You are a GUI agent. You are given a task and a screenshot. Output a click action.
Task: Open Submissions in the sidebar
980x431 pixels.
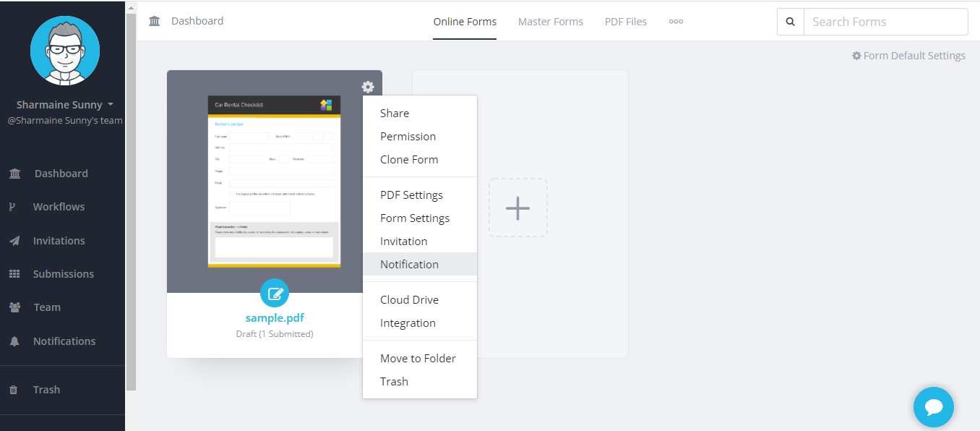click(x=63, y=274)
